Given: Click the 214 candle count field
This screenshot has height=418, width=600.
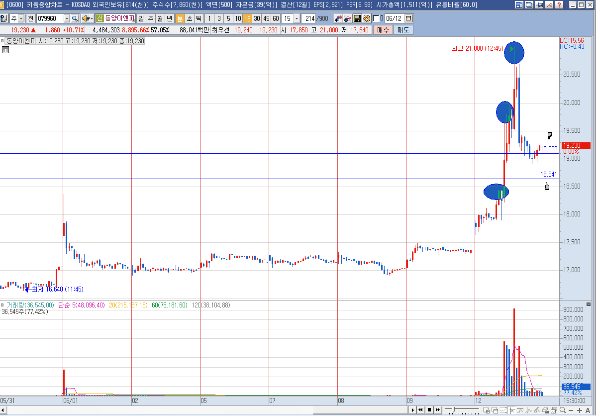Looking at the screenshot, I should pyautogui.click(x=308, y=18).
